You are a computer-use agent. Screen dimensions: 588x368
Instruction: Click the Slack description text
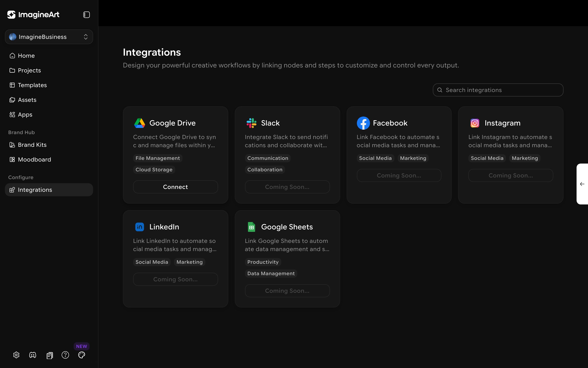(286, 141)
